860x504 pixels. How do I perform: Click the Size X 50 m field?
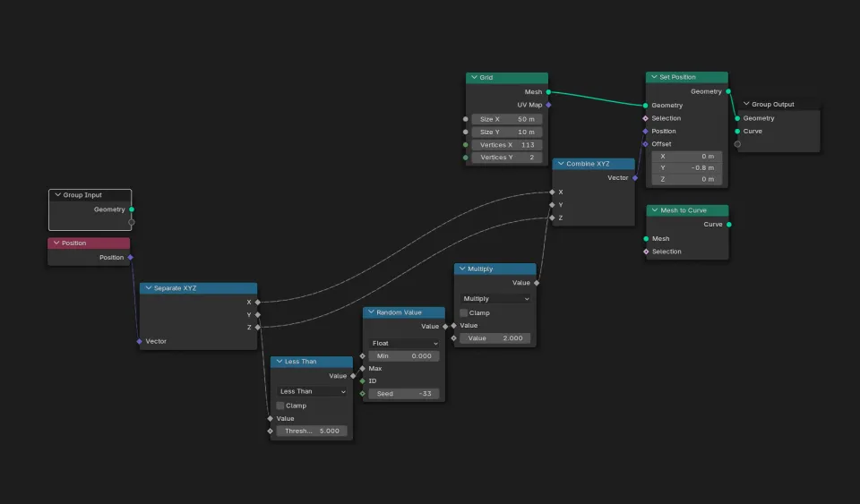pyautogui.click(x=507, y=119)
